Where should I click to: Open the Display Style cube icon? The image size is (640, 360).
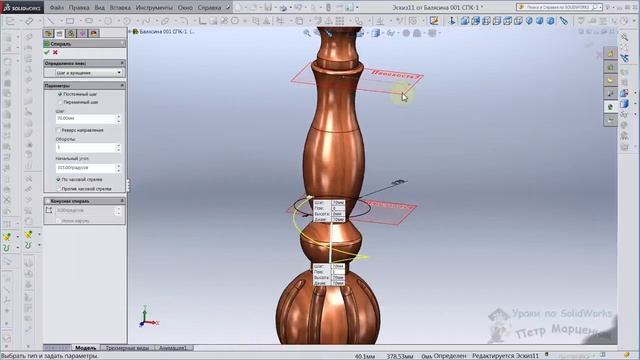(376, 33)
